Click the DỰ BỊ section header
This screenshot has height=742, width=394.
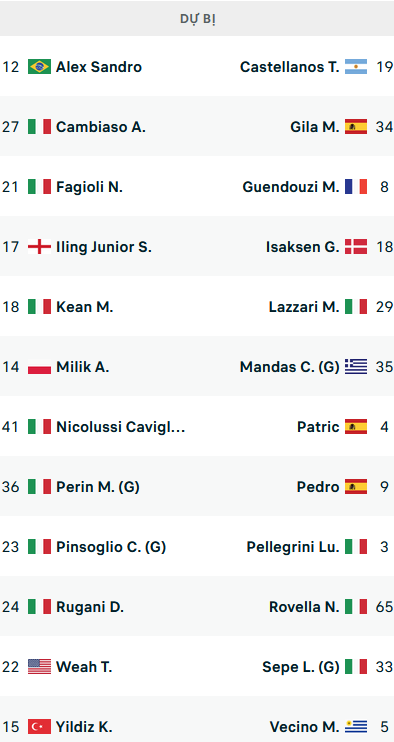coord(197,19)
